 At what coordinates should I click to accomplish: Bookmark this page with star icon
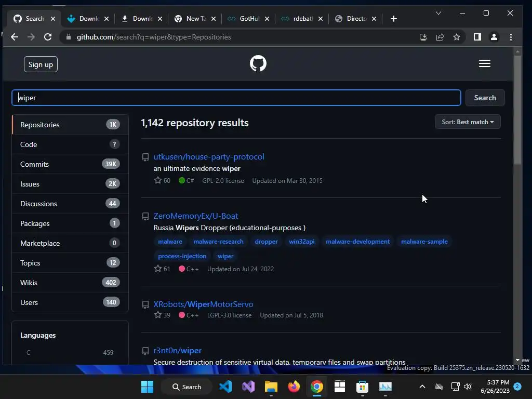pyautogui.click(x=457, y=37)
